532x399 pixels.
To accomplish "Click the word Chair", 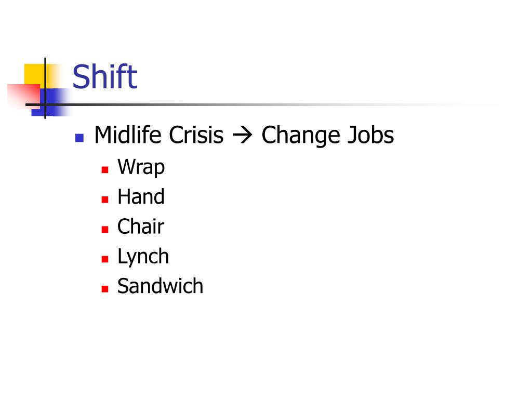I will (x=140, y=227).
